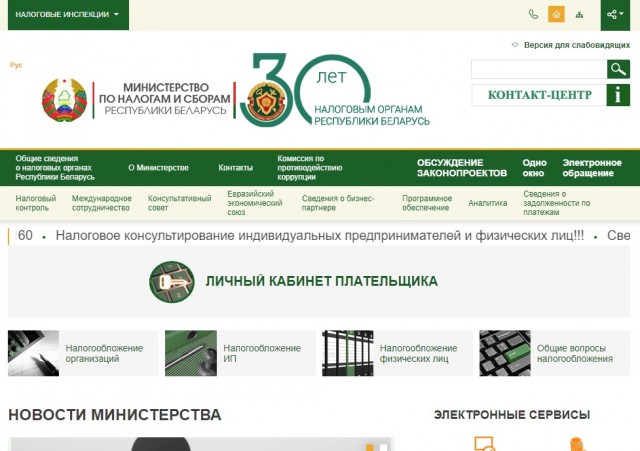Open Программное обеспечение submenu item
This screenshot has width=640, height=451.
(427, 203)
